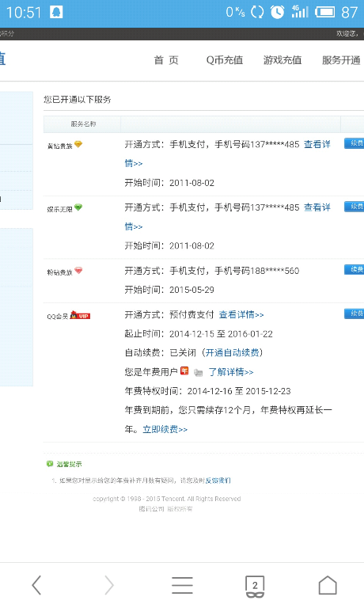Open 查看详情>> link for QQ会员 prepaid

[x=241, y=315]
